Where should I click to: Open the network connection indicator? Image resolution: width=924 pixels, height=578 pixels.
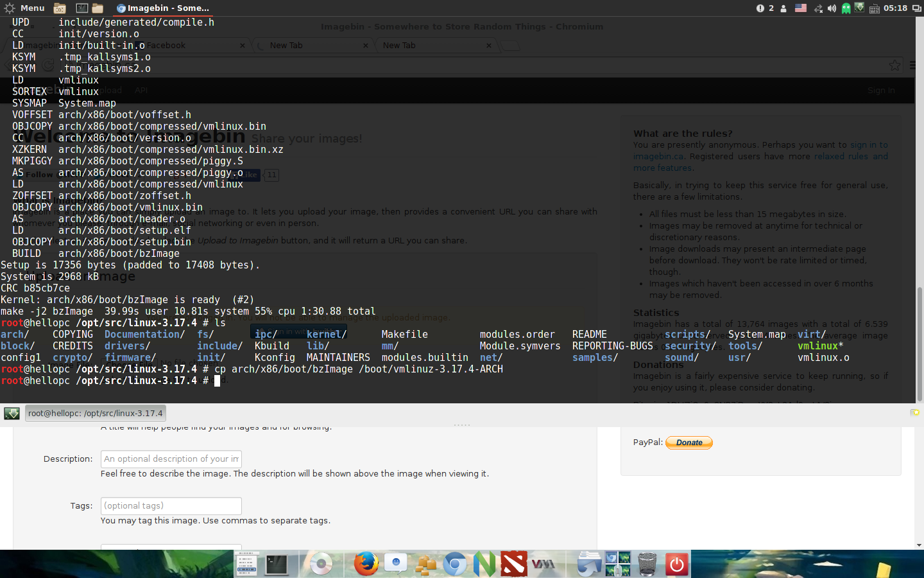tap(818, 8)
